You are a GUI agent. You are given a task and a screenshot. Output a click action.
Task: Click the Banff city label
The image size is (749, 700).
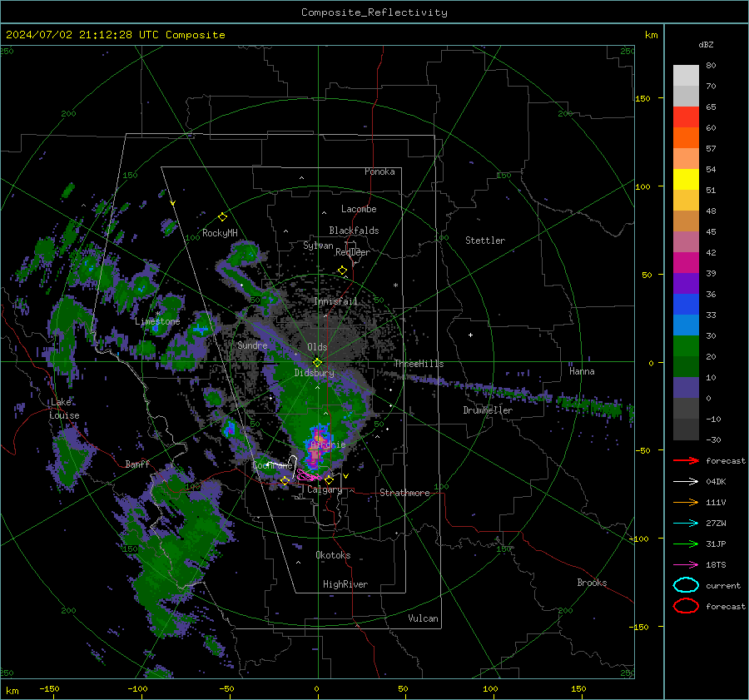click(x=137, y=464)
